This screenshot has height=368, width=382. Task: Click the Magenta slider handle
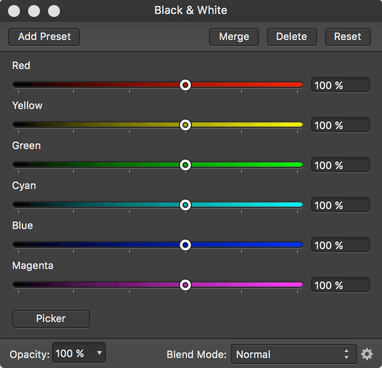[185, 285]
